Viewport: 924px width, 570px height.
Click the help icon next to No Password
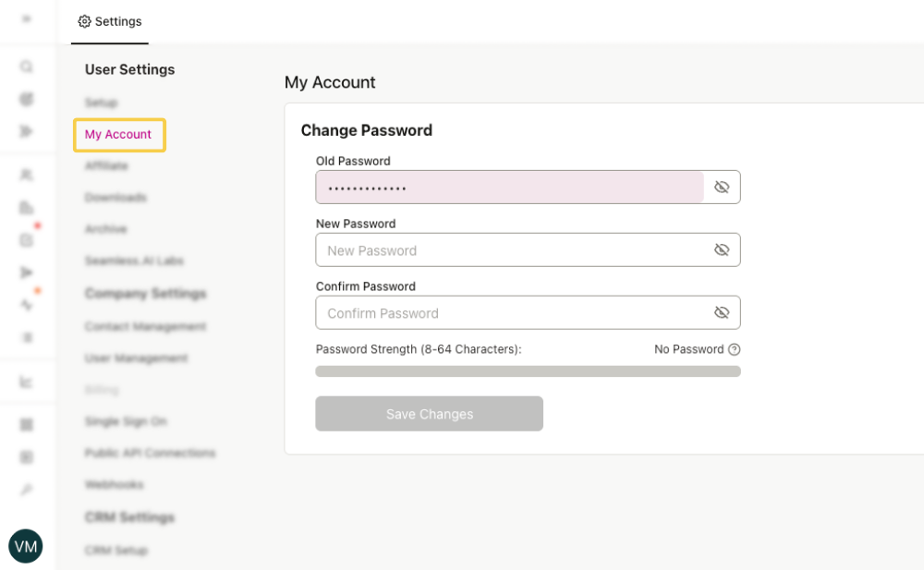(733, 349)
